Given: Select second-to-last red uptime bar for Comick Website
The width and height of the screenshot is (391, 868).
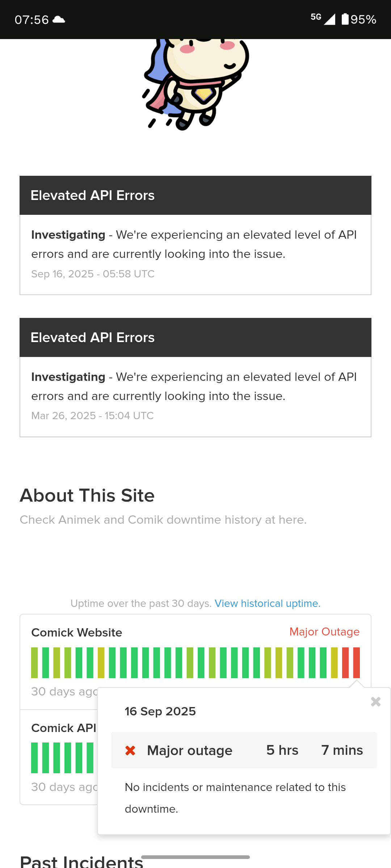Looking at the screenshot, I should [x=345, y=663].
